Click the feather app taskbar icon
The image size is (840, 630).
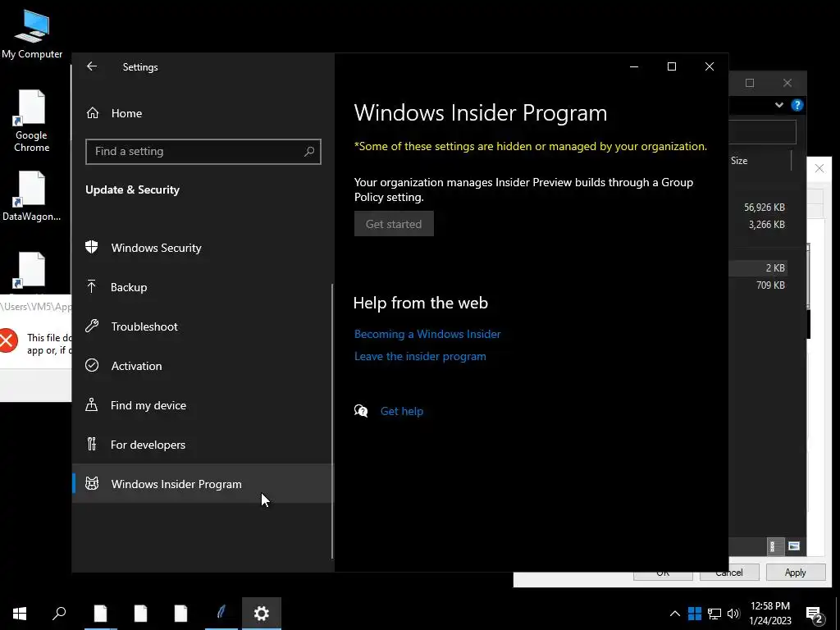pos(221,614)
